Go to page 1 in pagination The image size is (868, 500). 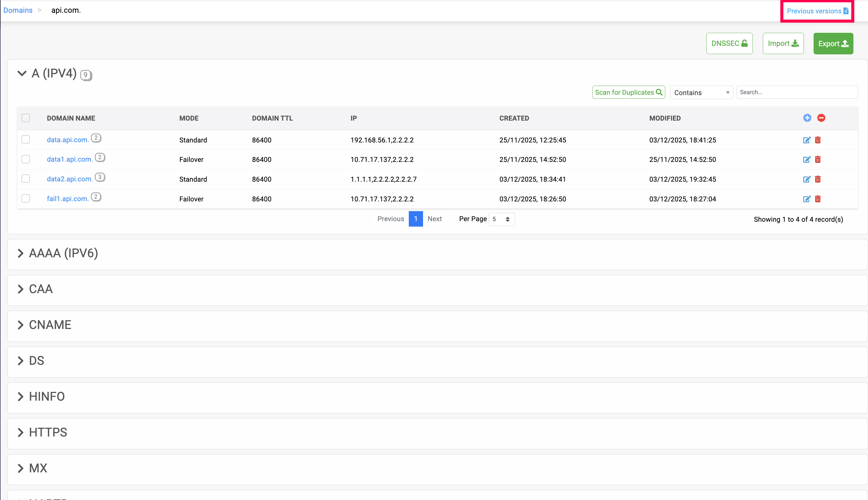(415, 219)
